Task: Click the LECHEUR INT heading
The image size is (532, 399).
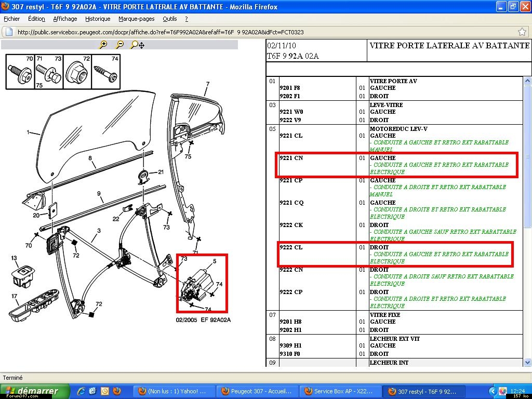Action: pyautogui.click(x=389, y=363)
